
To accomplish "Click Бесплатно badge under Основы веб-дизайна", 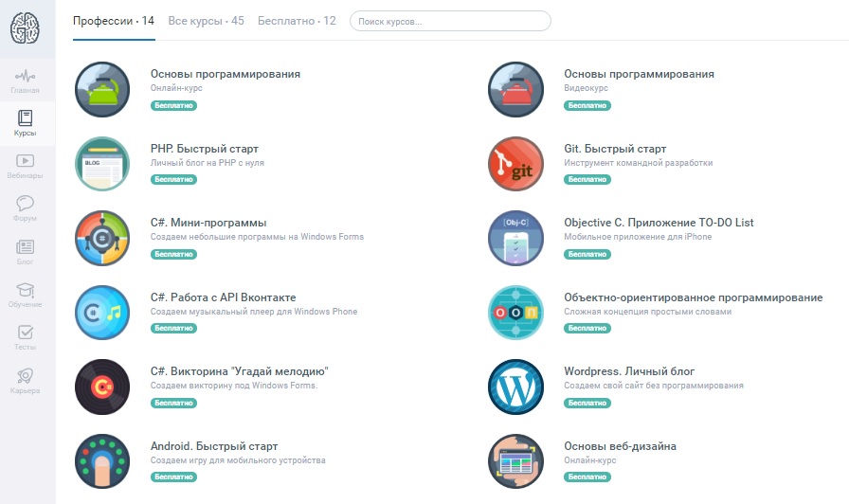I will point(587,477).
